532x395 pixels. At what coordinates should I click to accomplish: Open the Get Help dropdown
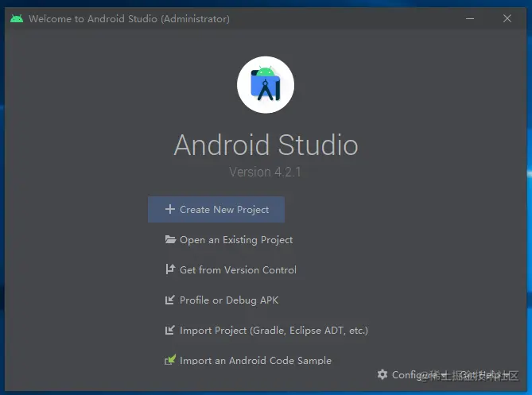485,375
